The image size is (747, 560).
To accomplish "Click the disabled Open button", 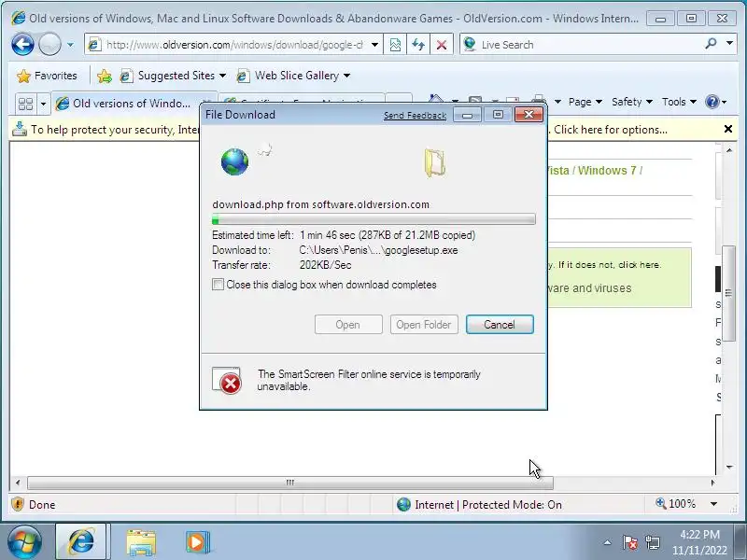I will [348, 325].
